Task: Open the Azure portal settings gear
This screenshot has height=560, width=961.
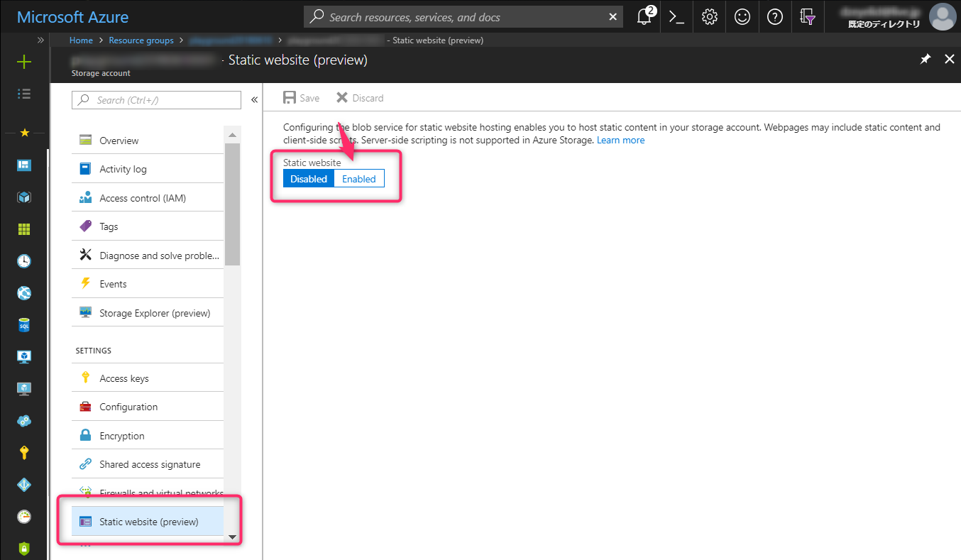Action: [x=709, y=16]
